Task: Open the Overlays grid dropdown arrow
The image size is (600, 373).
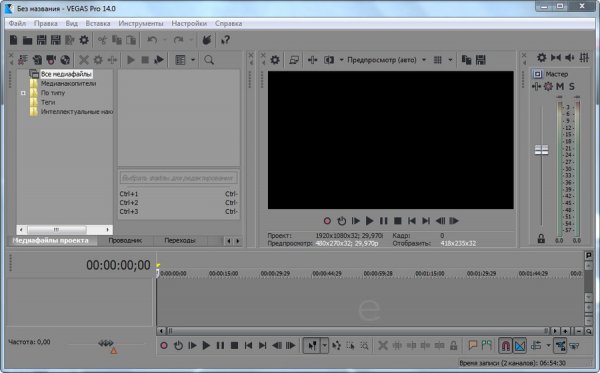Action: (450, 60)
